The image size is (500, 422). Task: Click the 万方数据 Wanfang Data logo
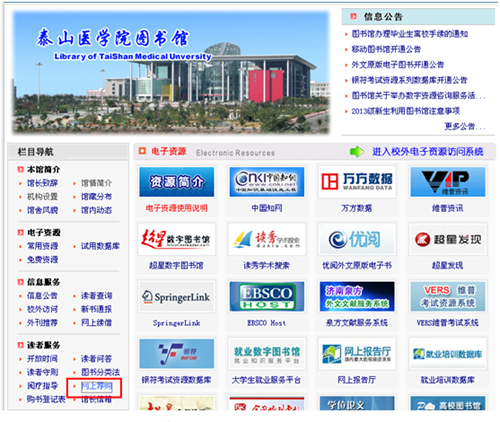click(x=357, y=182)
